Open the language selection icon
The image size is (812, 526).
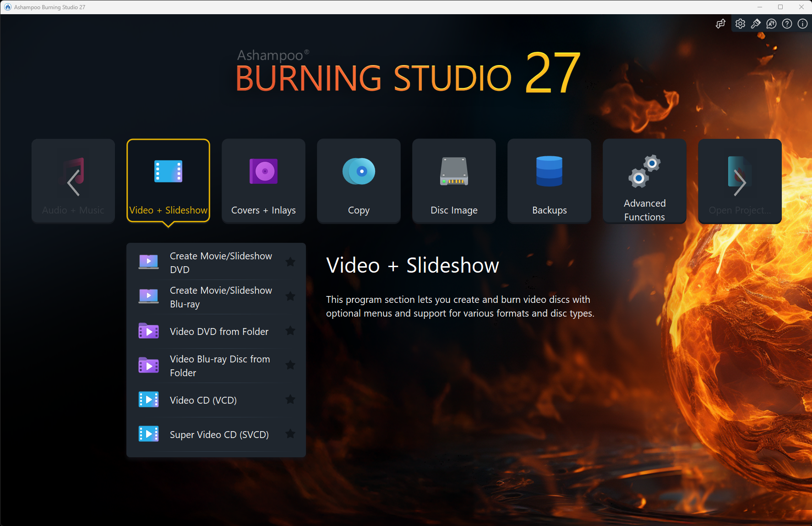[771, 23]
